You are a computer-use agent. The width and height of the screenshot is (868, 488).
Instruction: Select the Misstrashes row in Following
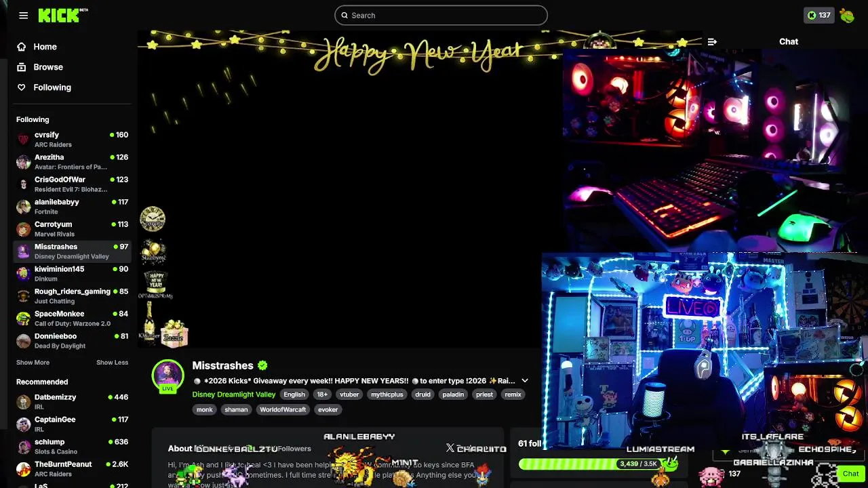click(x=72, y=251)
